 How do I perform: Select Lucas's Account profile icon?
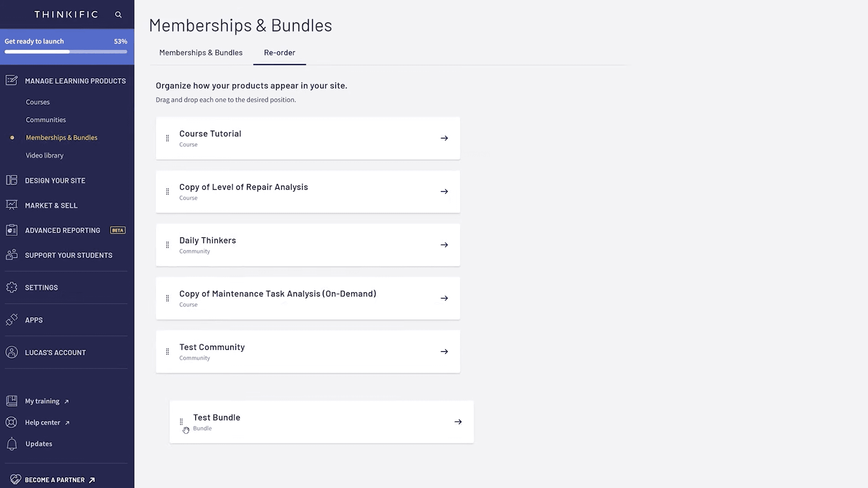point(11,352)
